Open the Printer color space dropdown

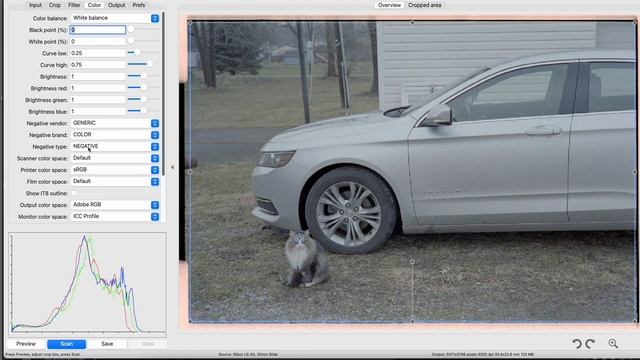(115, 170)
